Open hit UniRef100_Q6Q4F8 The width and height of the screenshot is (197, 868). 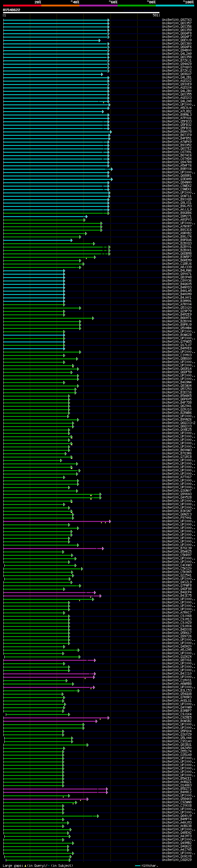pos(177,33)
